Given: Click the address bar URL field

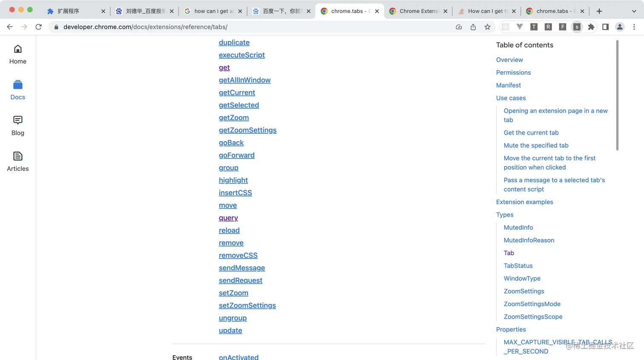Looking at the screenshot, I should pyautogui.click(x=170, y=26).
